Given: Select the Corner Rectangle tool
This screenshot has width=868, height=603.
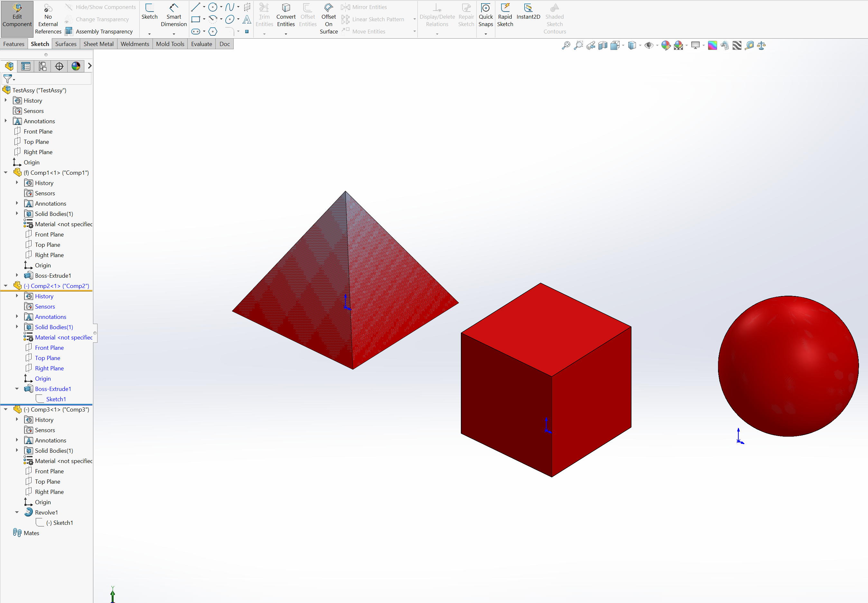Looking at the screenshot, I should coord(196,19).
